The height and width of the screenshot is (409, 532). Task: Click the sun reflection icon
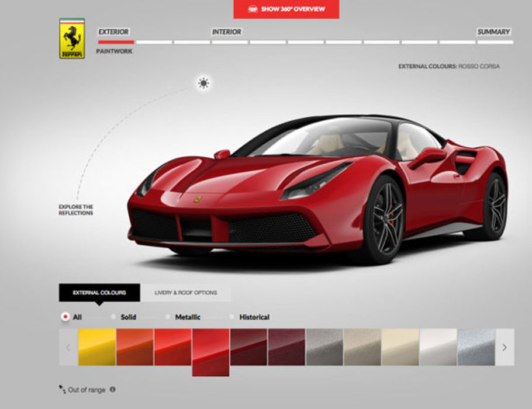(x=203, y=84)
